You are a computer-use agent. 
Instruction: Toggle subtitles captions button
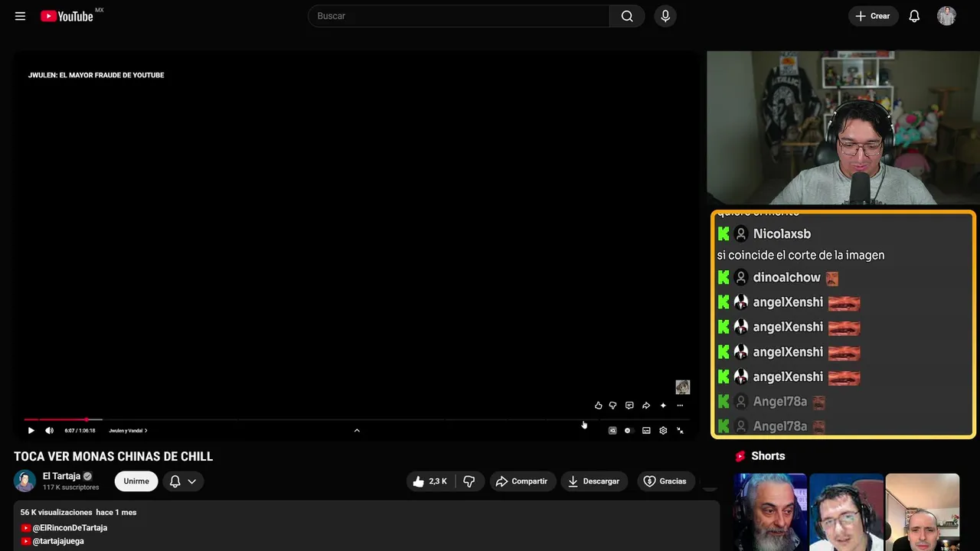pyautogui.click(x=646, y=431)
